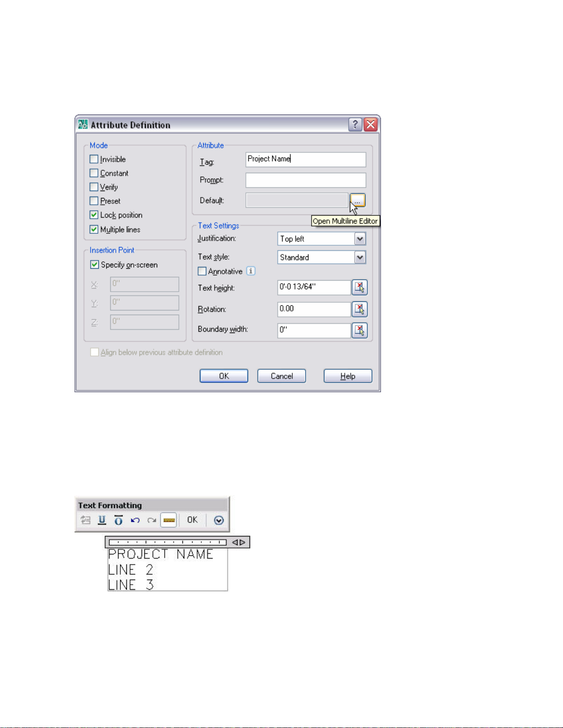Check the Preset mode option
The image size is (563, 728).
coord(94,201)
